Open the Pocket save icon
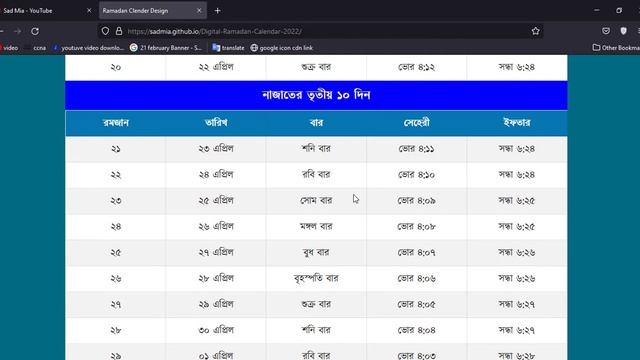Viewport: 640px width, 360px height. (606, 31)
